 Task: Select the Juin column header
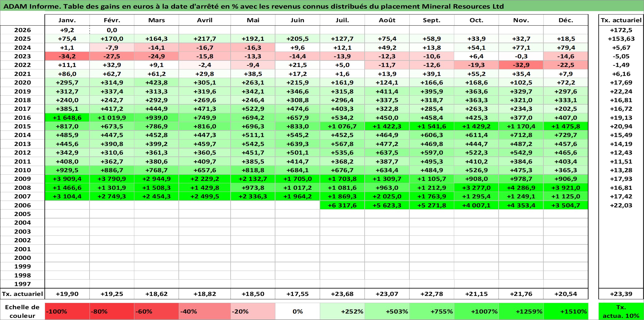[x=297, y=20]
